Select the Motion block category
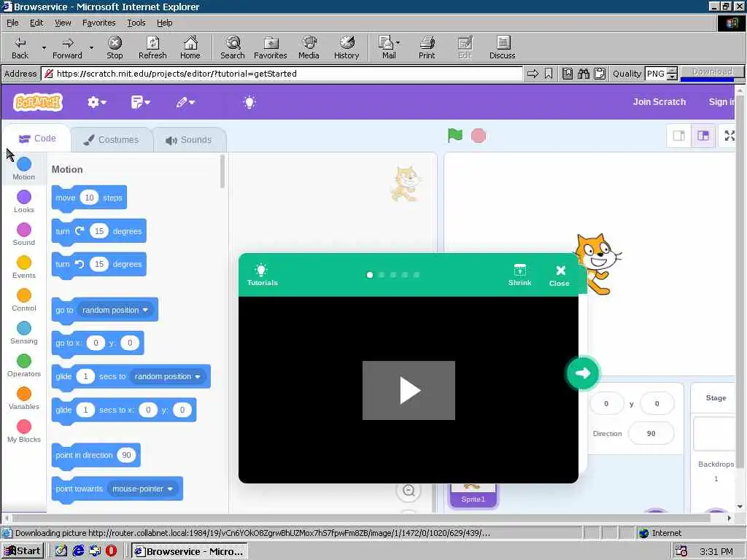Image resolution: width=747 pixels, height=560 pixels. pos(24,168)
